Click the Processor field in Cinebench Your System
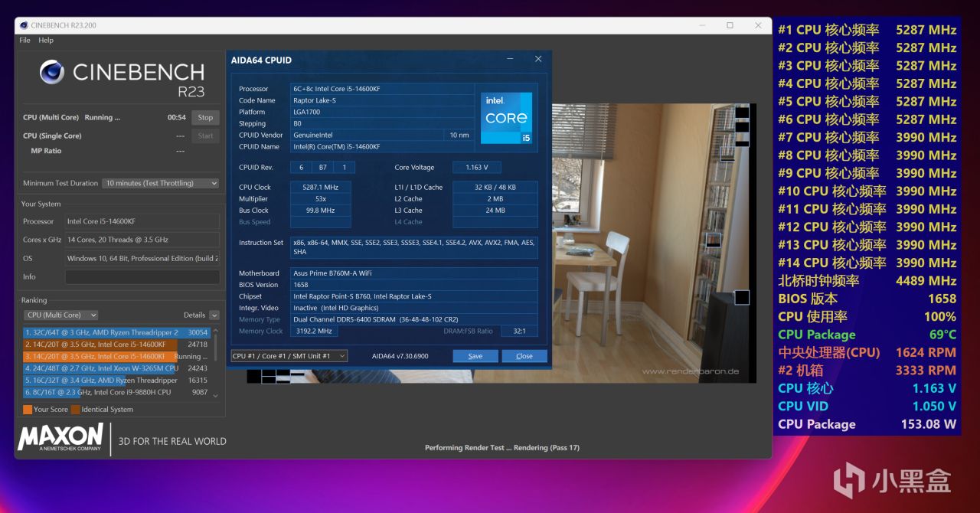Image resolution: width=980 pixels, height=513 pixels. pos(142,221)
